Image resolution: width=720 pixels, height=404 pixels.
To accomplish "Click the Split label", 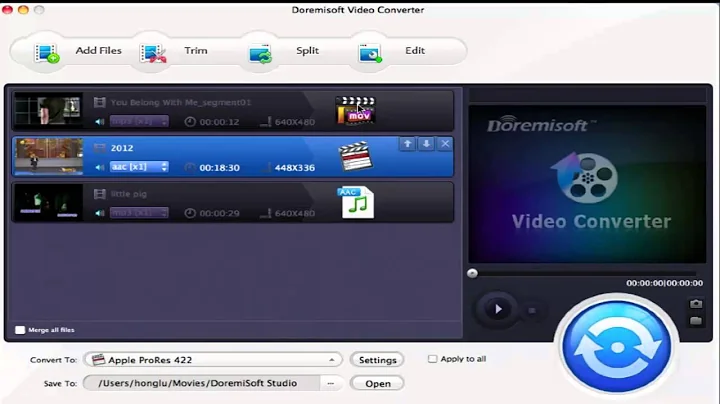I will [x=307, y=50].
